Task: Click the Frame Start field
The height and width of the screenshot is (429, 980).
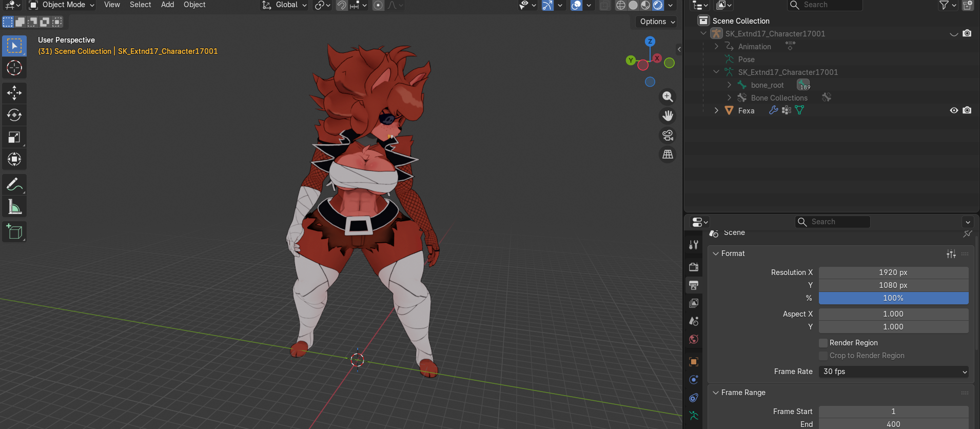Action: point(894,412)
